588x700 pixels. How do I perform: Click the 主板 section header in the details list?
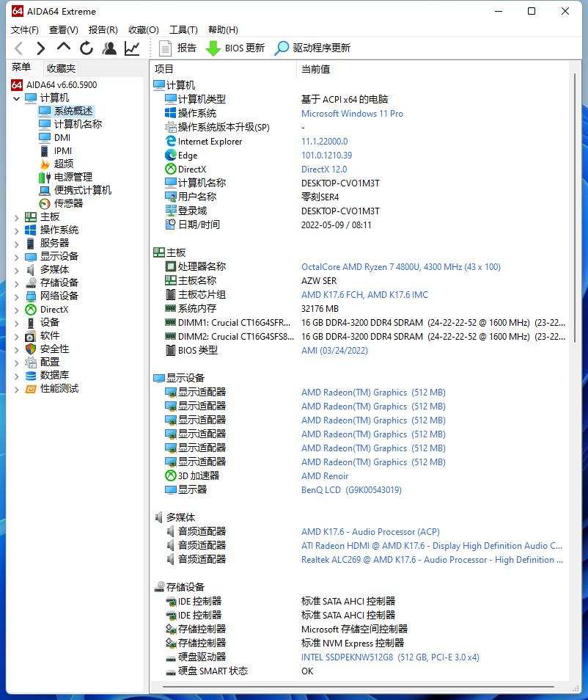[x=169, y=252]
